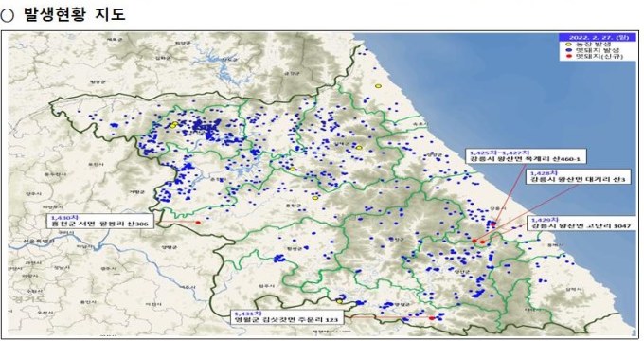Click the 경기도 province label on the map
This screenshot has width=644, height=341.
(x=27, y=298)
